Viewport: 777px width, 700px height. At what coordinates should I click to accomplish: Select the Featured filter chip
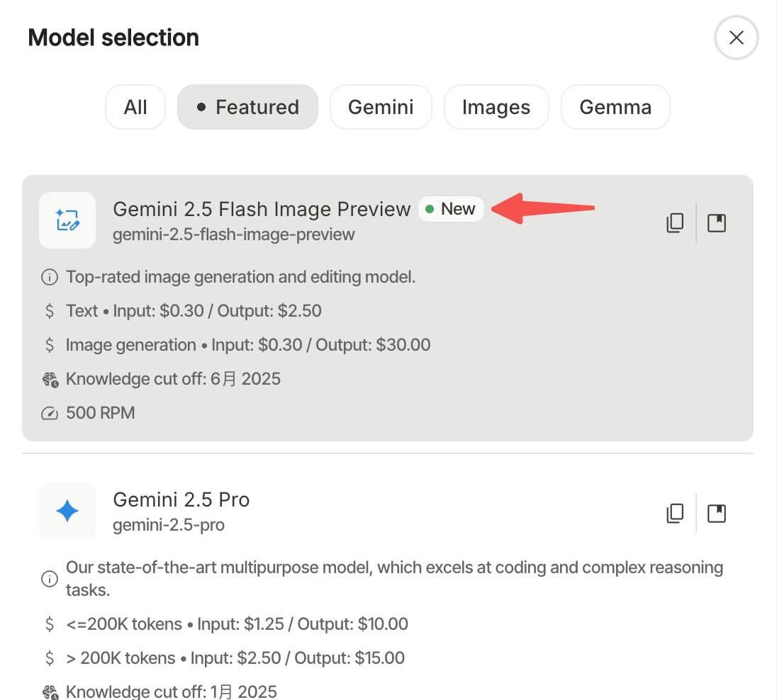point(248,108)
